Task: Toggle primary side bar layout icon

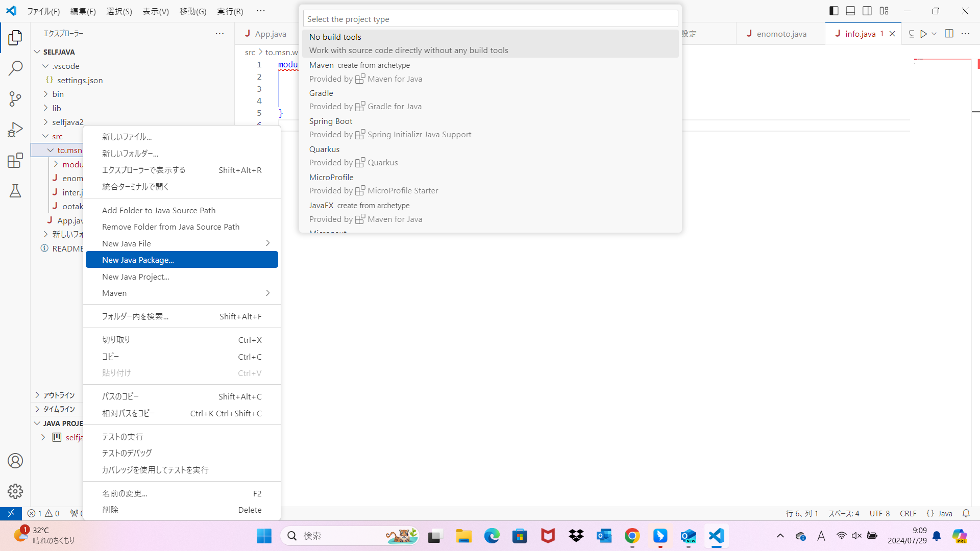Action: click(834, 11)
